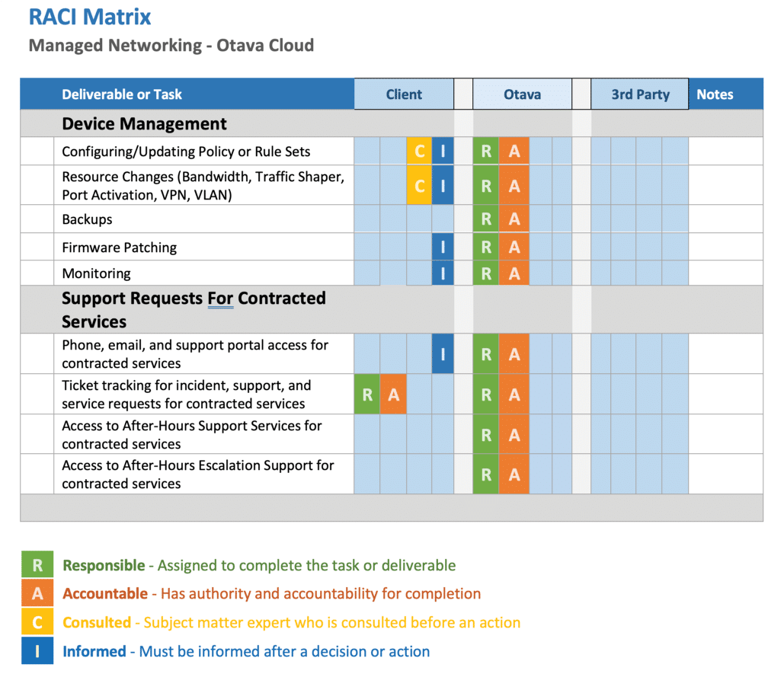Click Otava R cell in Ticket tracking row
This screenshot has height=674, width=784.
pos(485,394)
